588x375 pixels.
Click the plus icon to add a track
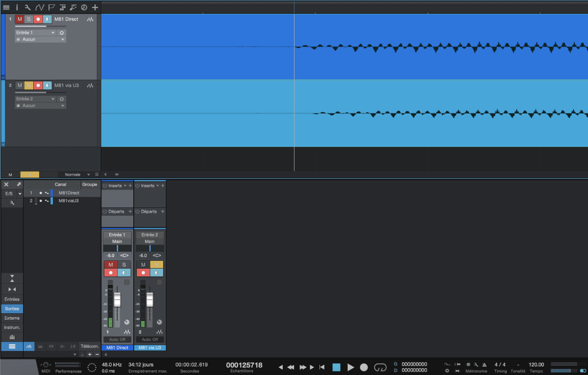[95, 7]
